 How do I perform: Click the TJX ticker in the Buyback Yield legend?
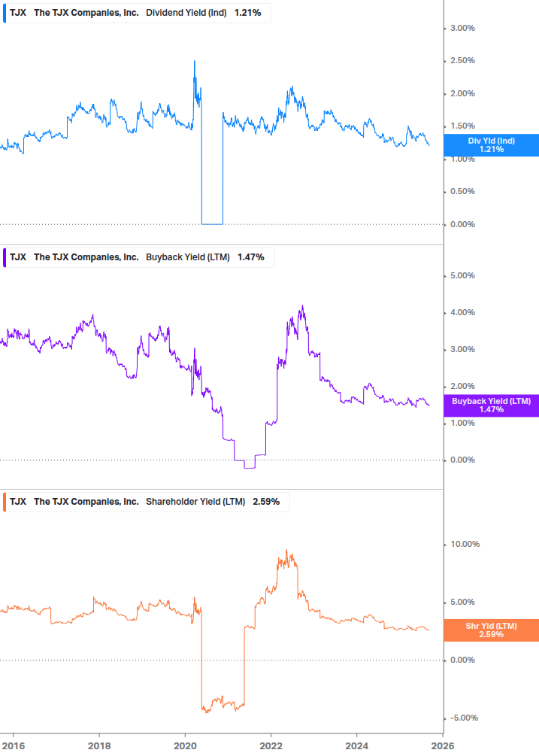click(18, 257)
